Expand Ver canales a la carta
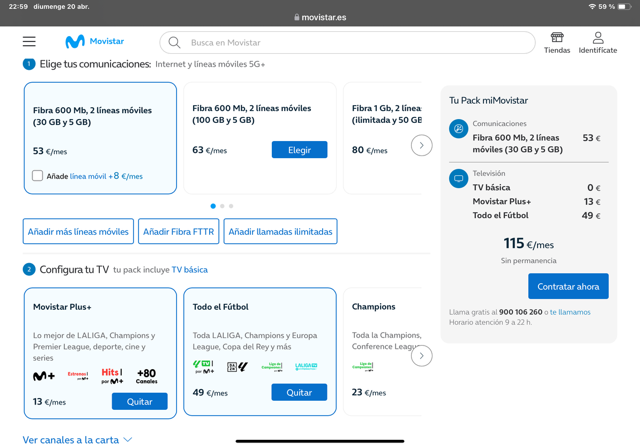Image resolution: width=640 pixels, height=447 pixels. pyautogui.click(x=77, y=440)
